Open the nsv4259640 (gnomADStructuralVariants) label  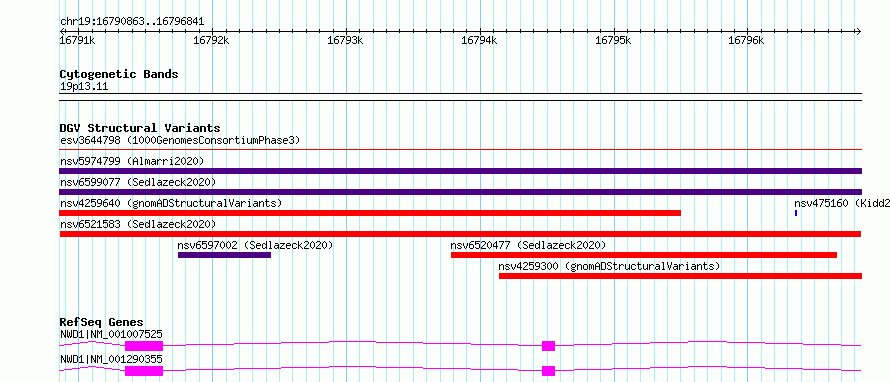pyautogui.click(x=171, y=203)
